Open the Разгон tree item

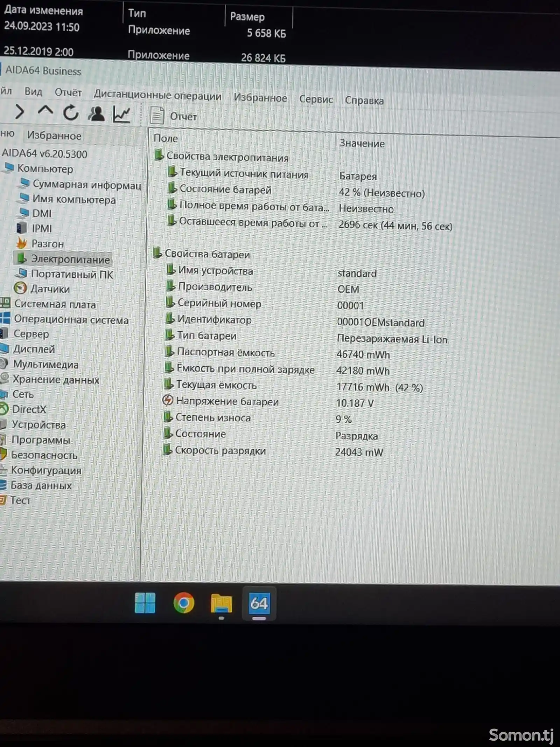point(40,243)
